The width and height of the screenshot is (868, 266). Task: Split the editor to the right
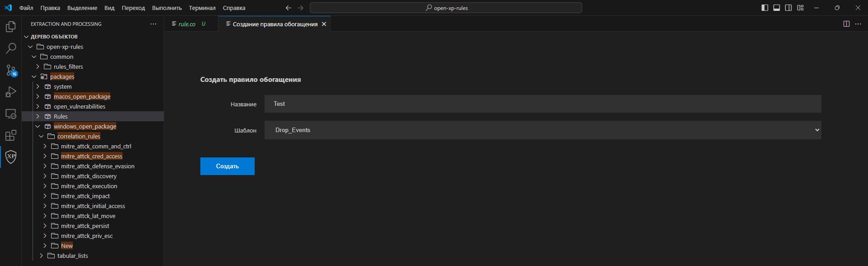(x=846, y=24)
